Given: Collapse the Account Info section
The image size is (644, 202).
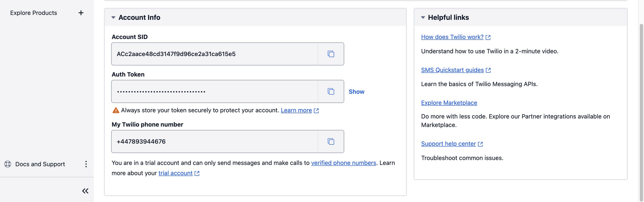Looking at the screenshot, I should tap(113, 17).
